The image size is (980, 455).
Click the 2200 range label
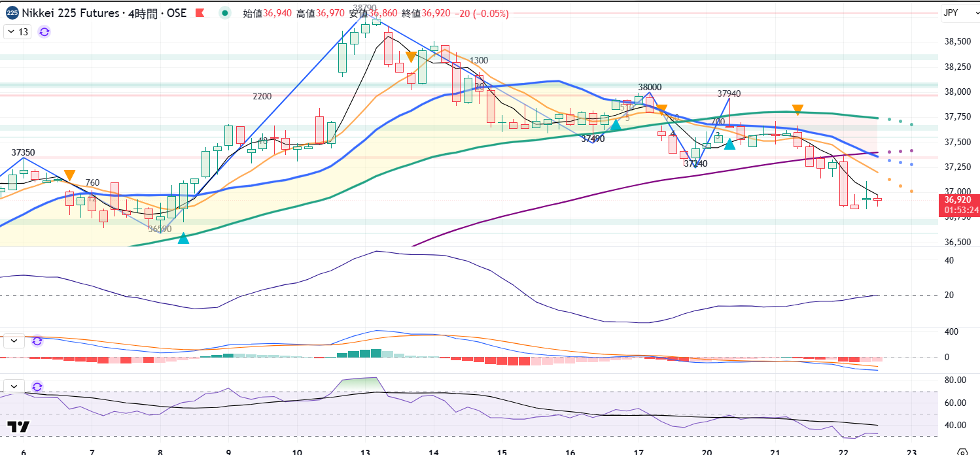[x=262, y=96]
